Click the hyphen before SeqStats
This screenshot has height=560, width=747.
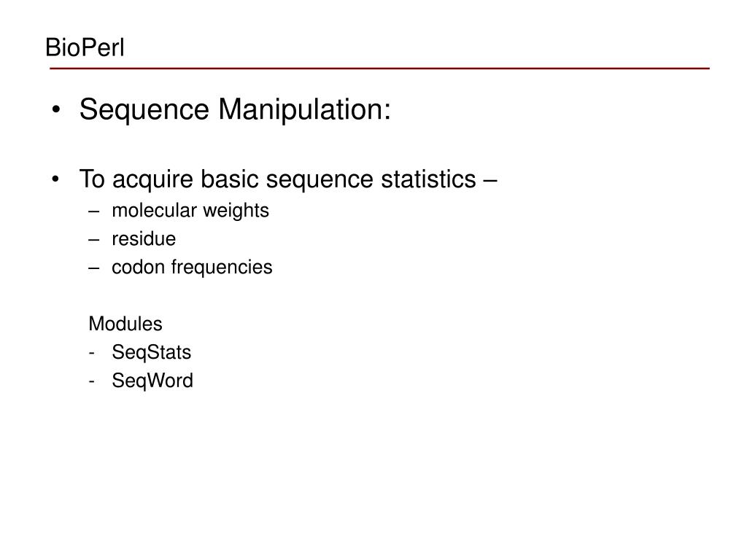tap(91, 354)
